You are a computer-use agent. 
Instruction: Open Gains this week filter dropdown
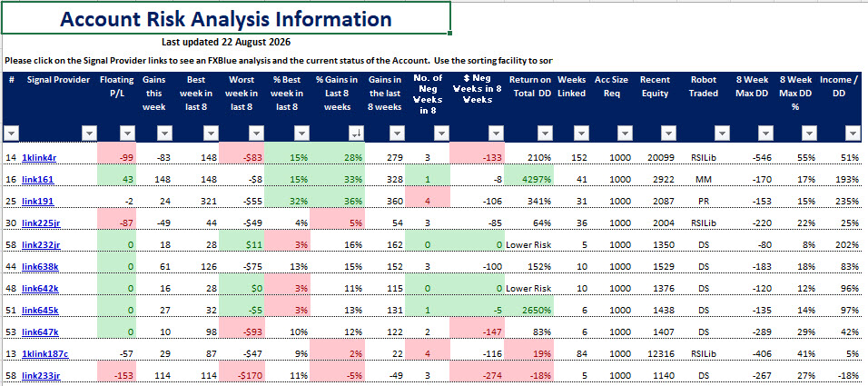coord(164,133)
